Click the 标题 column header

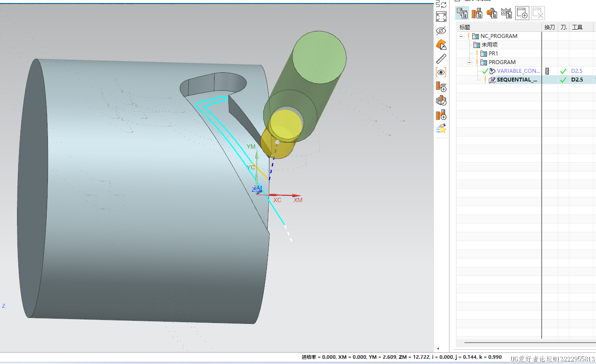499,27
